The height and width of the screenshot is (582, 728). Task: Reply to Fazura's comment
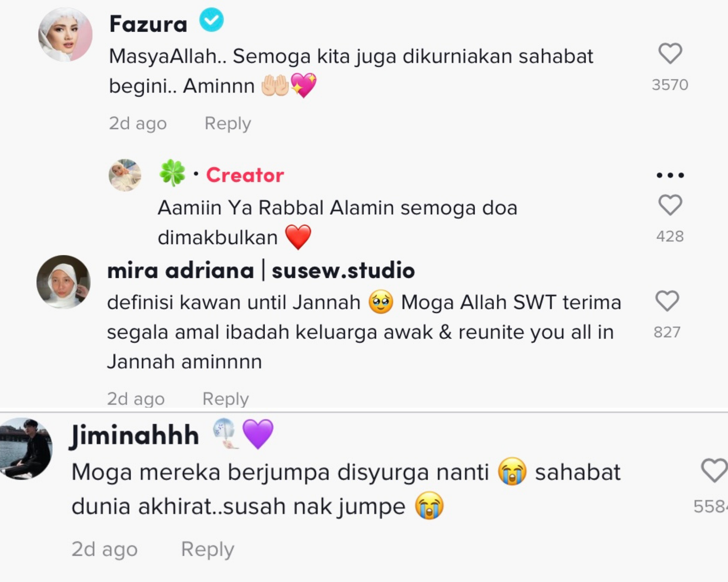pos(227,123)
